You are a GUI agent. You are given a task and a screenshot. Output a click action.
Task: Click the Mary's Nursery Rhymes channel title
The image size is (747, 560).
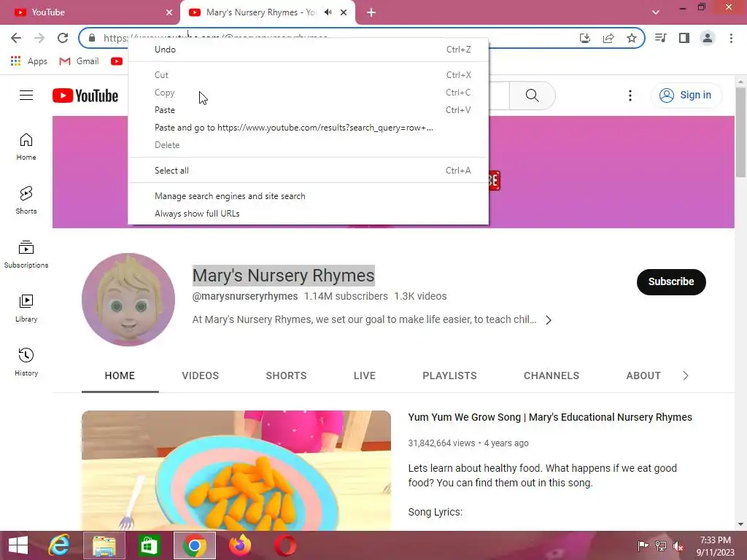pos(284,276)
